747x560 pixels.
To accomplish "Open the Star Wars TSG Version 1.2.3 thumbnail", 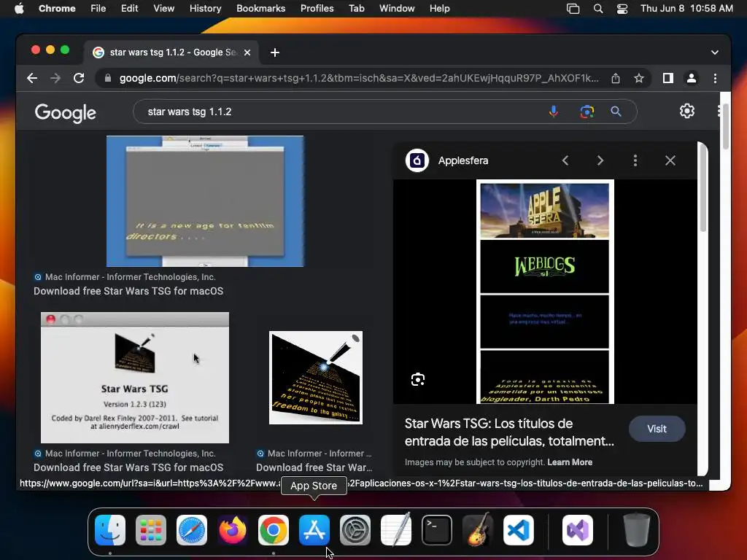I will [x=135, y=378].
